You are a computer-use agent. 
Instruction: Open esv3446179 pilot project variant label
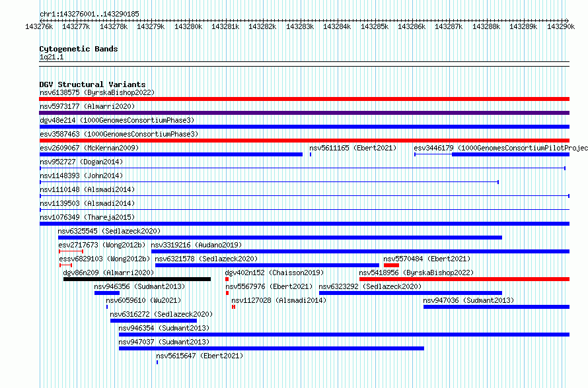click(x=501, y=148)
